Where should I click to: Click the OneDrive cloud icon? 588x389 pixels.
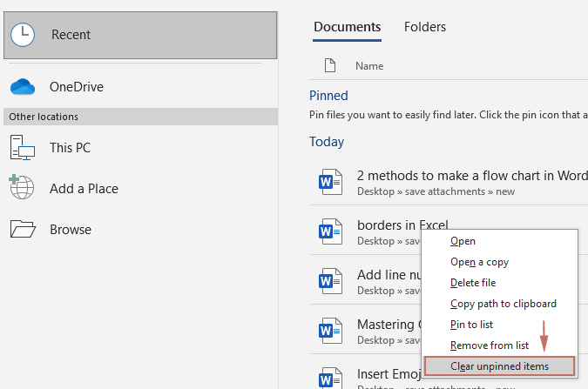point(23,87)
